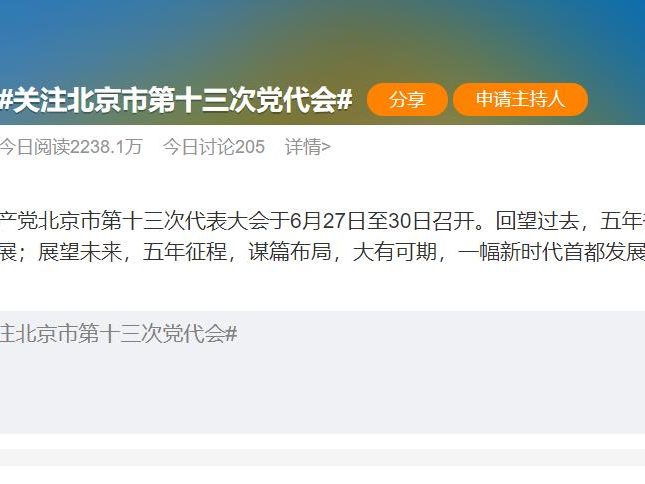The image size is (645, 484).
Task: Click the phrase 谋篇布局 in the description
Action: (x=290, y=252)
